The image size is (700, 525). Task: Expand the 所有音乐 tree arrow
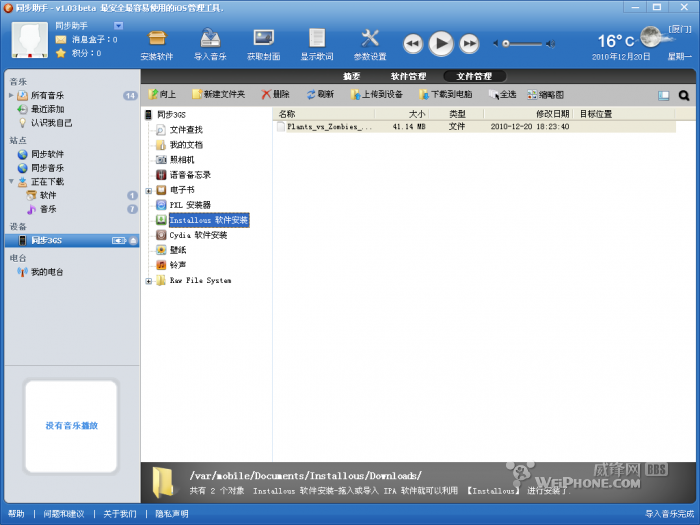pos(11,95)
